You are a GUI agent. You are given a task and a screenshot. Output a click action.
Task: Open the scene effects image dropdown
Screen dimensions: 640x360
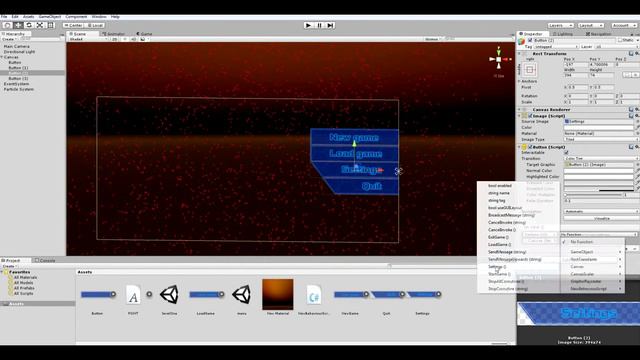click(x=144, y=39)
